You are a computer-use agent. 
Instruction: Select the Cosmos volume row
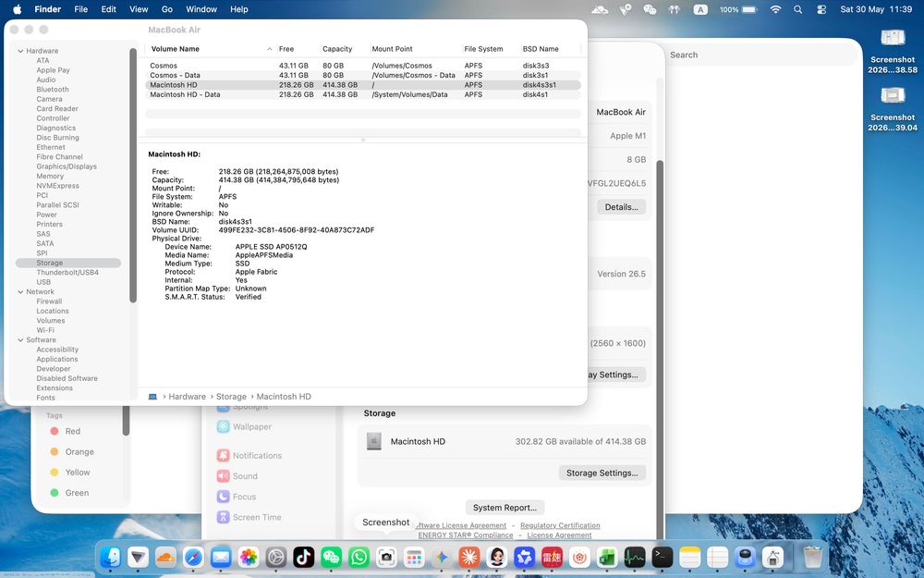[363, 66]
